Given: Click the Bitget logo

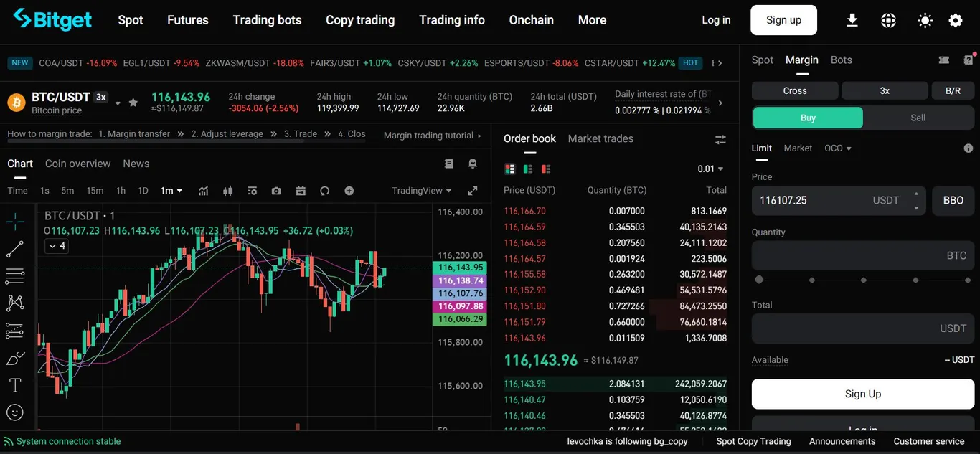Looking at the screenshot, I should (x=52, y=19).
